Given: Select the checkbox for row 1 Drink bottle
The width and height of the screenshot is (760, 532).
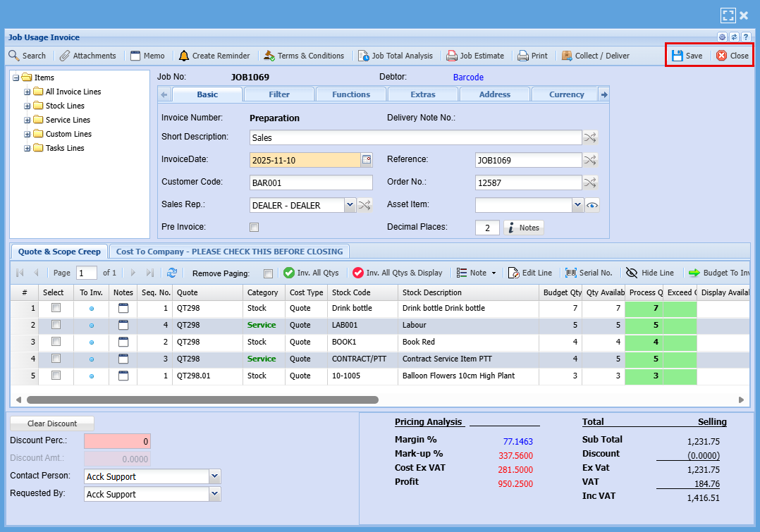Looking at the screenshot, I should click(56, 308).
